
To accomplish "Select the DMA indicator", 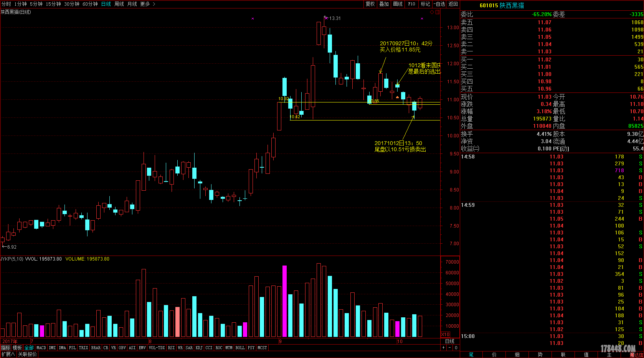I will (x=62, y=348).
